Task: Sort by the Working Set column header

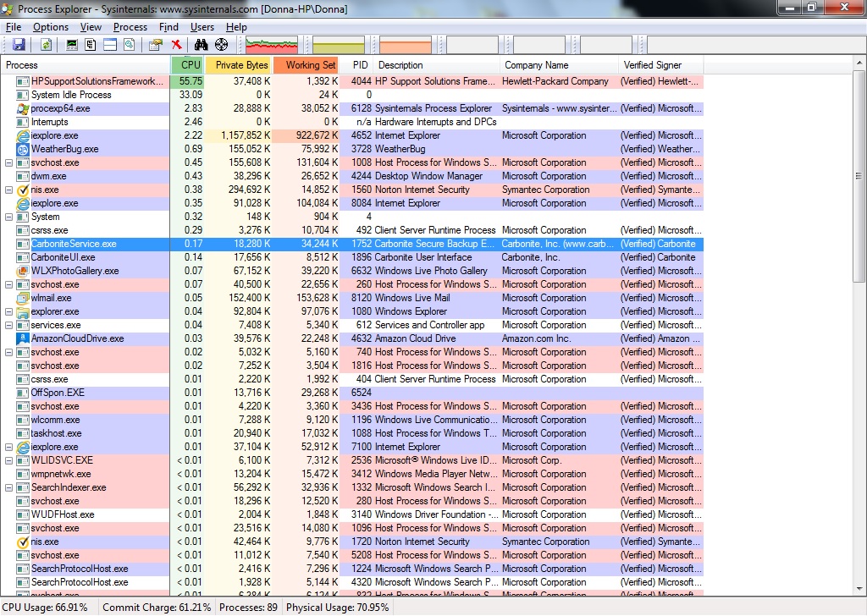Action: (x=306, y=65)
